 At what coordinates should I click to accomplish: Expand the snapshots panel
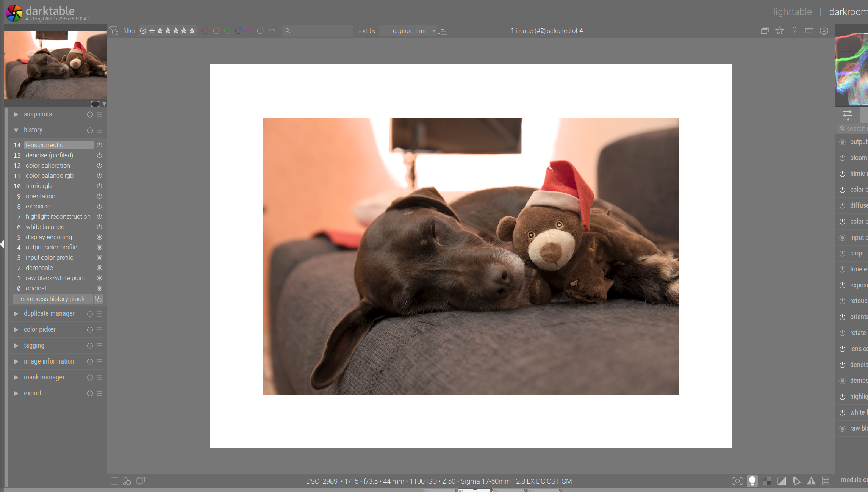(38, 114)
